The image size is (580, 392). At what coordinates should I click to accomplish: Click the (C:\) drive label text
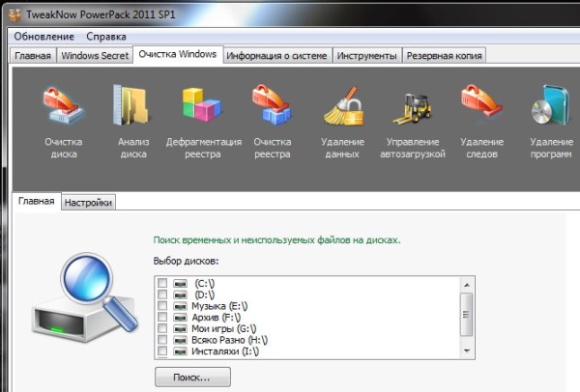coord(205,283)
